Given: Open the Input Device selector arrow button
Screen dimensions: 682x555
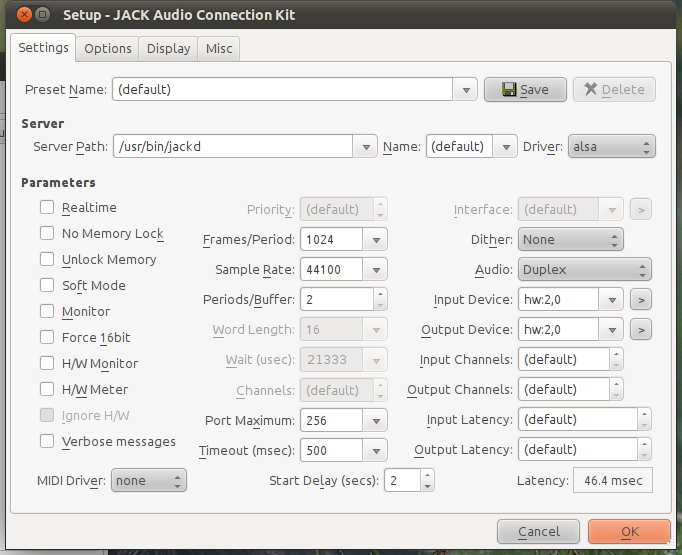Looking at the screenshot, I should (641, 300).
